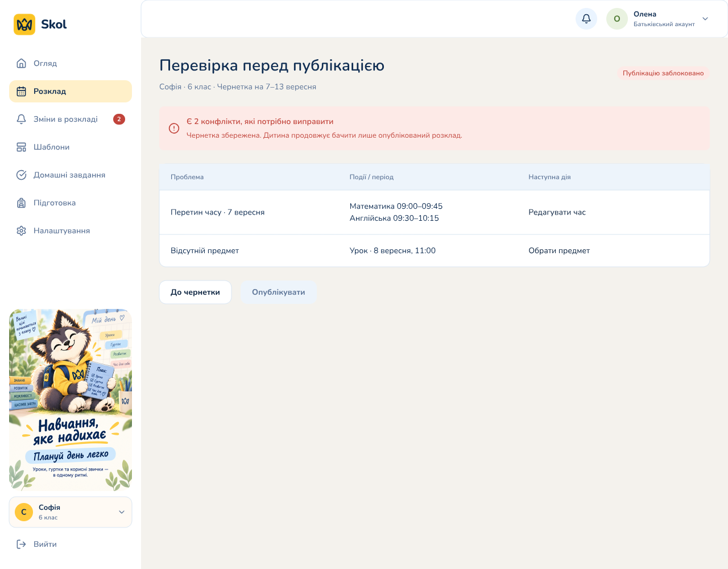Viewport: 728px width, 569px height.
Task: Click Олена's avatar circle
Action: [617, 19]
